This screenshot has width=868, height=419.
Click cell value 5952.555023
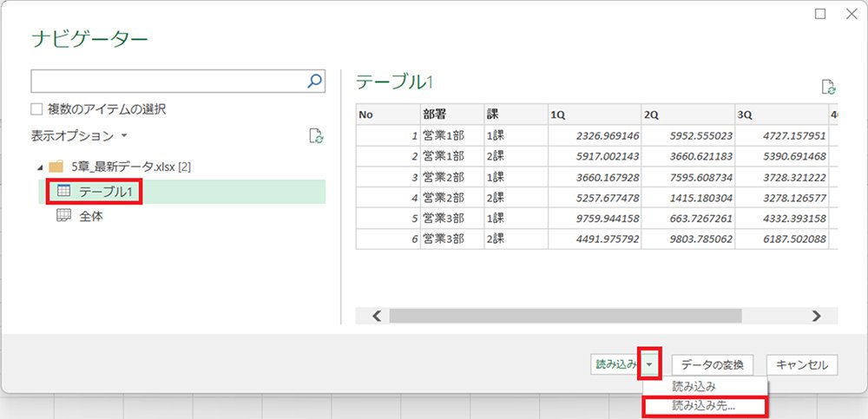click(700, 136)
